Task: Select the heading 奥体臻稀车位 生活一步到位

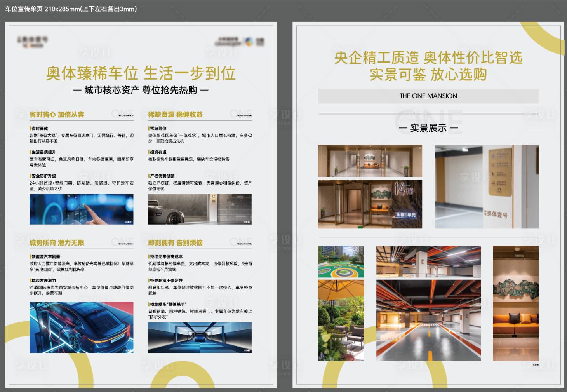Action: coord(142,73)
